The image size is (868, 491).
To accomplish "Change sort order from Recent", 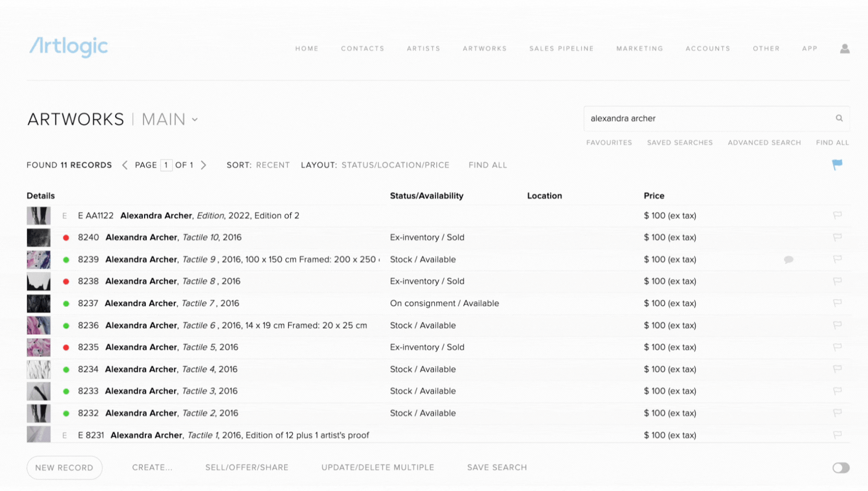I will pos(273,165).
